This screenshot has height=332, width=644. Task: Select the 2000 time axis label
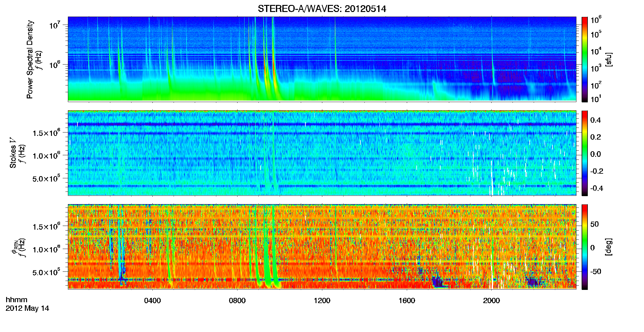click(x=492, y=301)
